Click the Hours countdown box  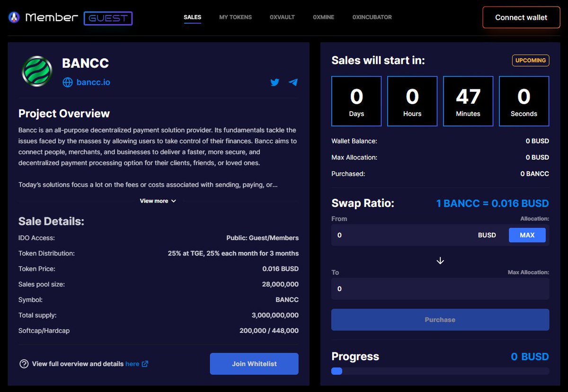[x=412, y=101]
